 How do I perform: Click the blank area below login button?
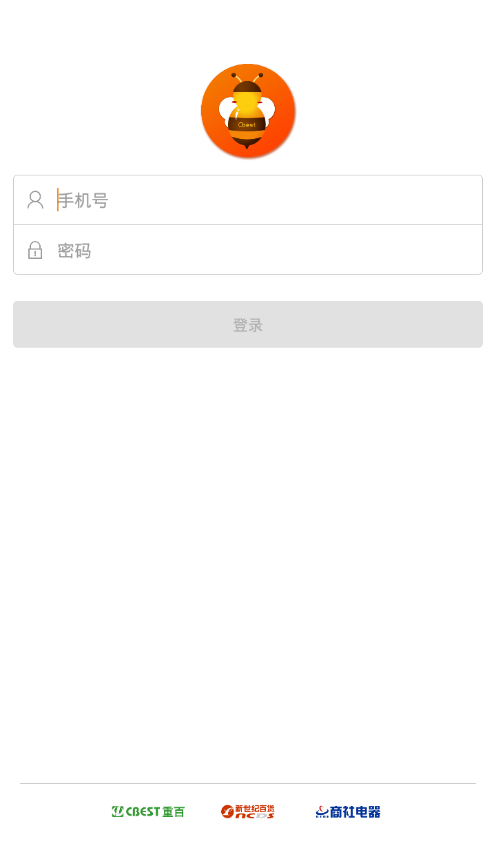click(x=248, y=548)
